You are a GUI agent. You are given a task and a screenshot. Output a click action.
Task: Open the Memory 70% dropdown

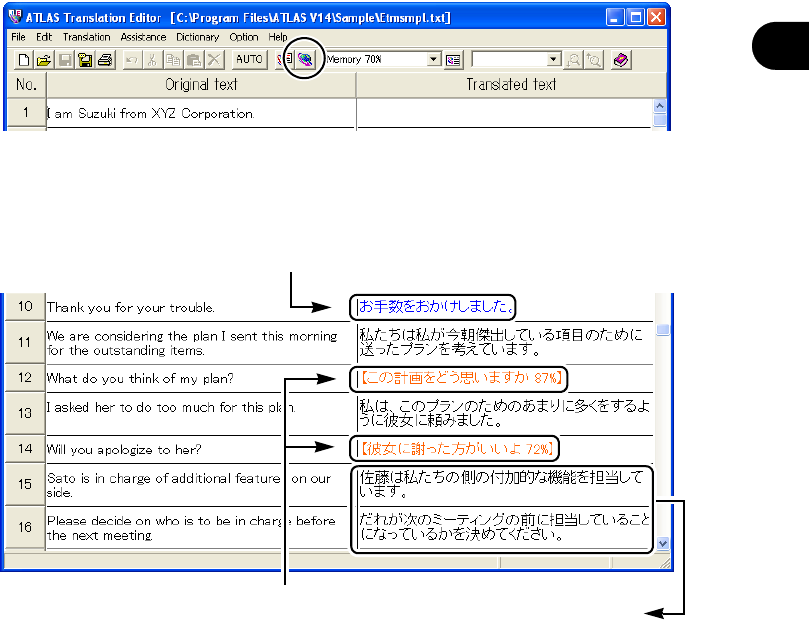point(434,59)
